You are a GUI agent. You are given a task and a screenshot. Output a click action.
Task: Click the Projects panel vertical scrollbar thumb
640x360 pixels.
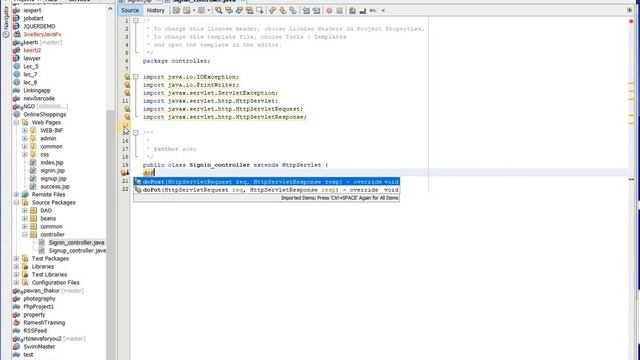(x=110, y=235)
